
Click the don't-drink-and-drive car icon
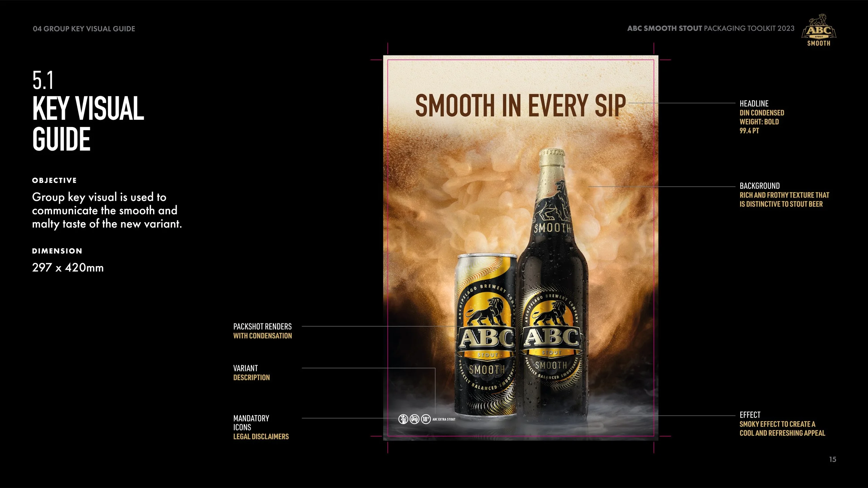pos(414,419)
